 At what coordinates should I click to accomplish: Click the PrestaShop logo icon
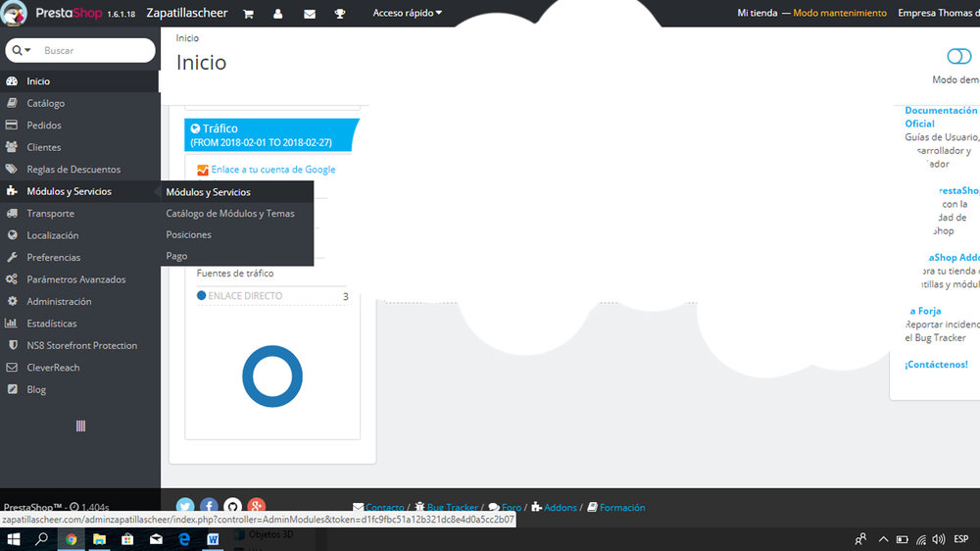point(14,13)
